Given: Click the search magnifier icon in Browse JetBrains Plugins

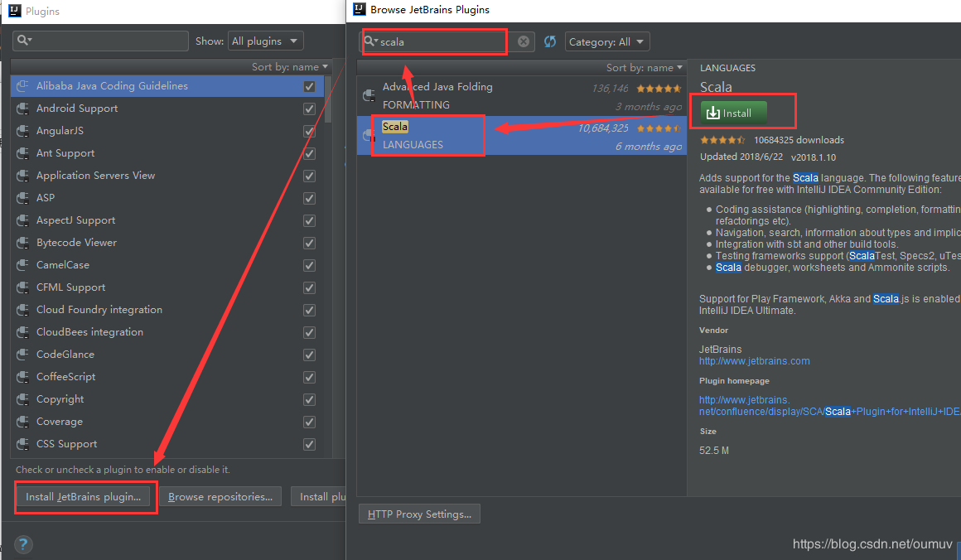Looking at the screenshot, I should 370,41.
